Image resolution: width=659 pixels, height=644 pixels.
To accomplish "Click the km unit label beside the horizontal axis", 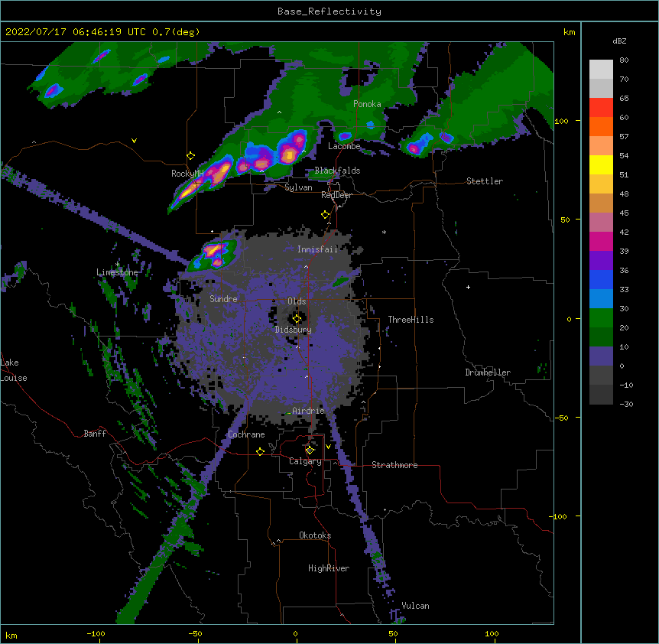I will 11,635.
